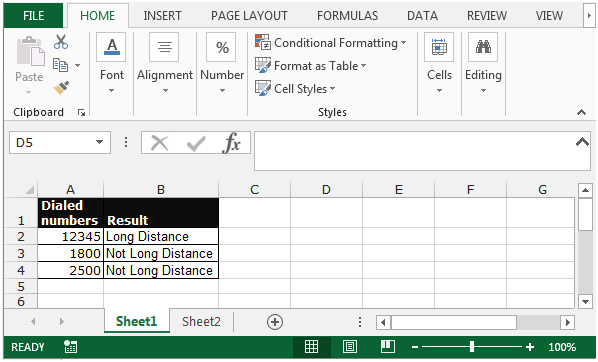This screenshot has height=362, width=598.
Task: Expand the formula bar chevron
Action: point(582,142)
